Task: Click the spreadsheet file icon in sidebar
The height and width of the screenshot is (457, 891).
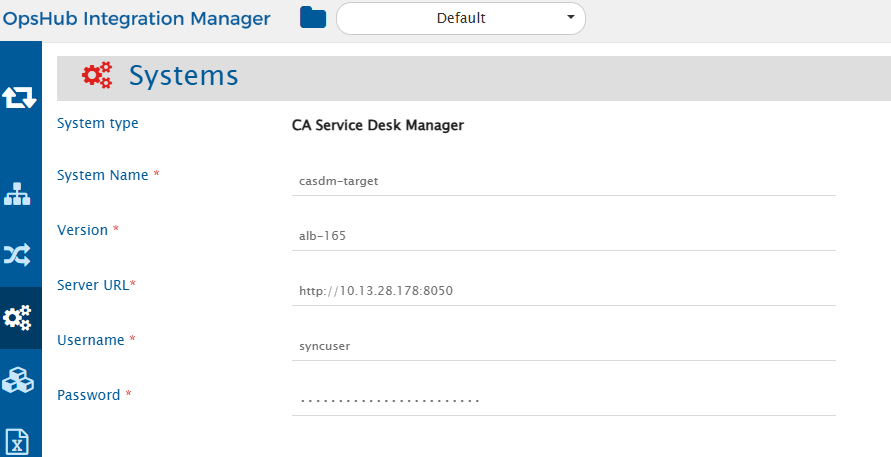Action: [x=19, y=440]
